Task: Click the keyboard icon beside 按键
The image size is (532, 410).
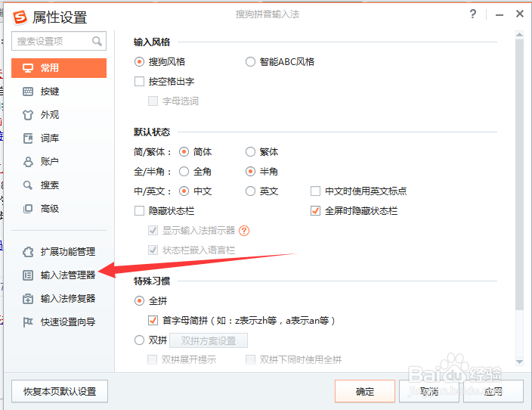Action: (28, 92)
